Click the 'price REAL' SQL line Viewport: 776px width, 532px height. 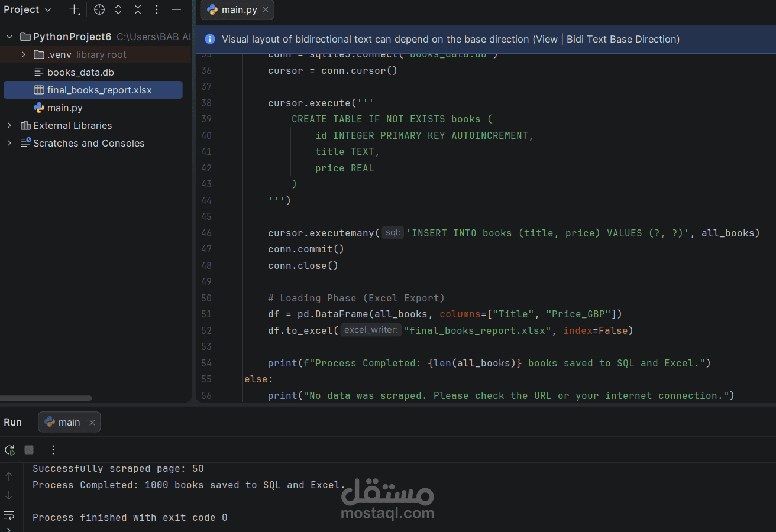pos(344,168)
